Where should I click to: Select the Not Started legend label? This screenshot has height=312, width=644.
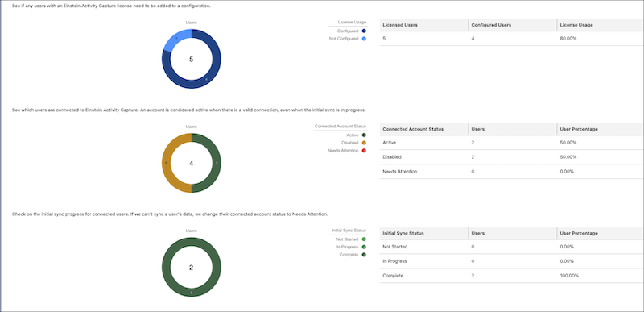point(347,239)
